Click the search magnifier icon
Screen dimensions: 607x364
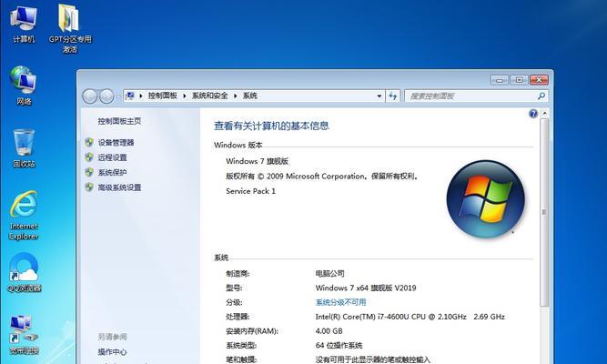(x=541, y=96)
